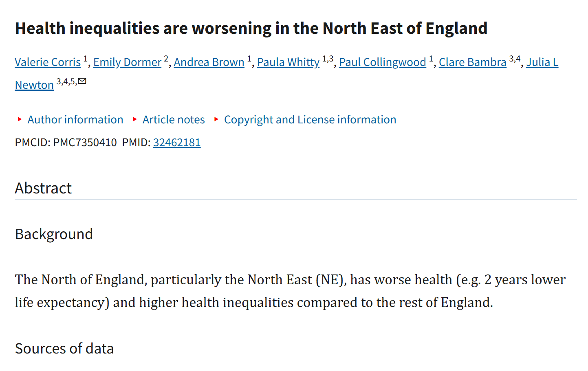Expand the Article notes section

coord(169,119)
